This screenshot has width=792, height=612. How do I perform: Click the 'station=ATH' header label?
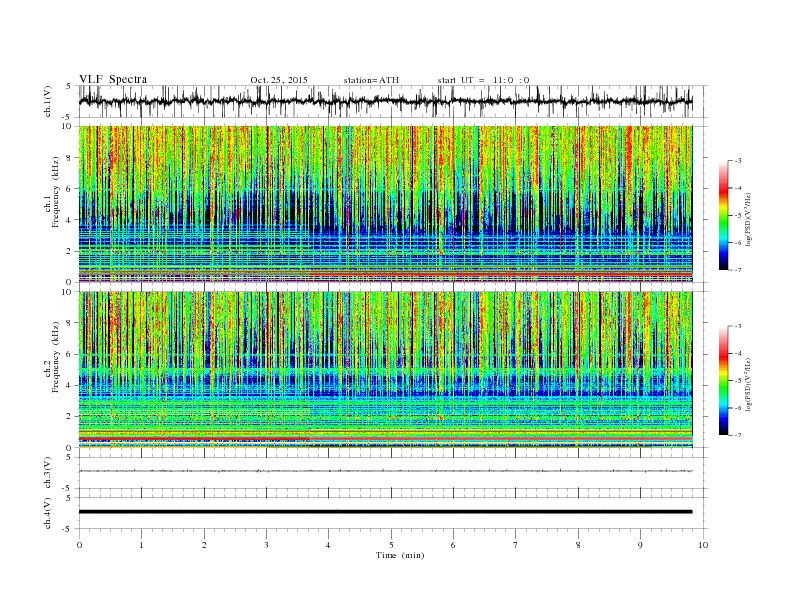pos(371,80)
